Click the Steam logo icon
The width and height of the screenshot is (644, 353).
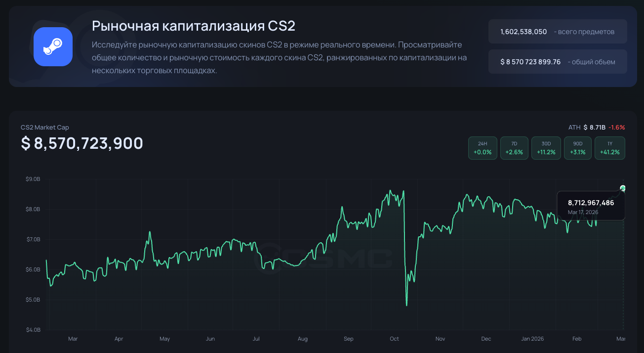(52, 46)
